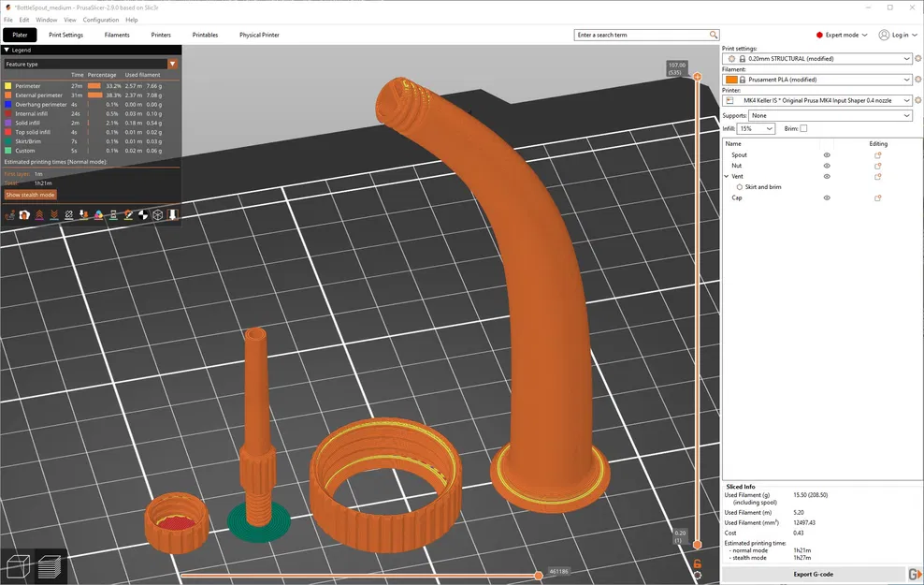Toggle pause prints hourglass icon
Viewport: 924px width, 585px height.
coord(113,215)
